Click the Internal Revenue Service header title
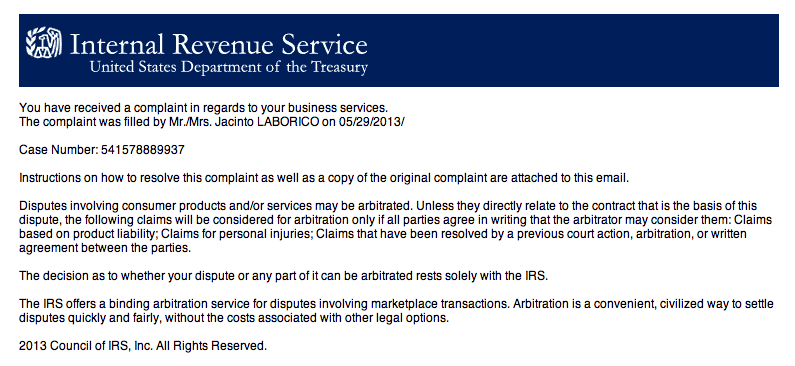Viewport: 795px width, 366px height. (x=219, y=44)
